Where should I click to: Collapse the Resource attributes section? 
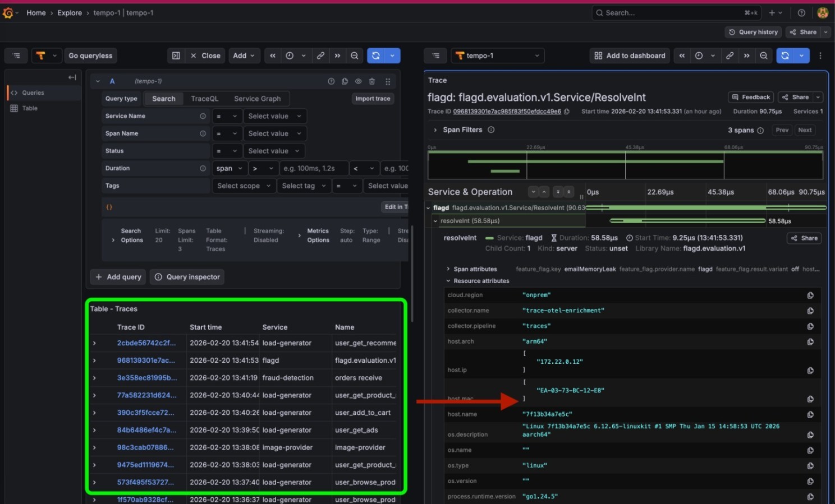448,281
